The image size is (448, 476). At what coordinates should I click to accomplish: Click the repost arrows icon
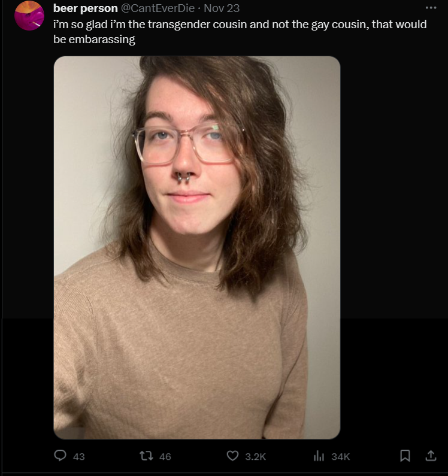pyautogui.click(x=146, y=456)
